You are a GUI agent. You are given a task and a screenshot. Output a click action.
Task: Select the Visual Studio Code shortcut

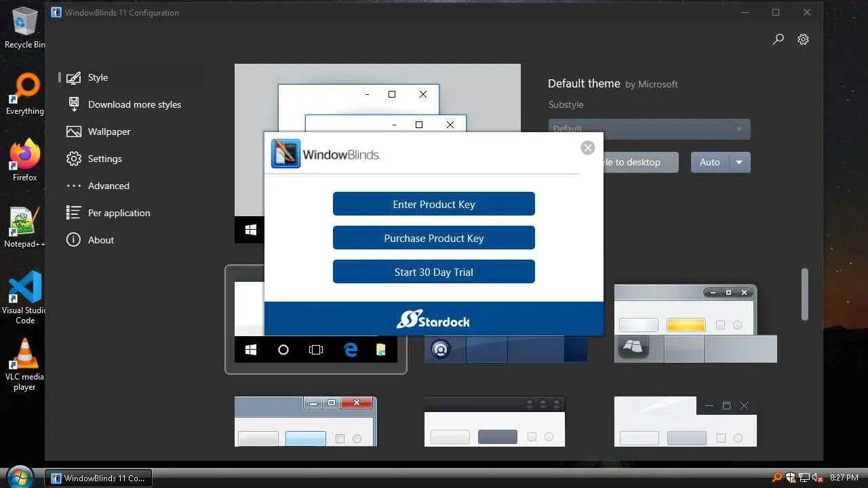(25, 298)
